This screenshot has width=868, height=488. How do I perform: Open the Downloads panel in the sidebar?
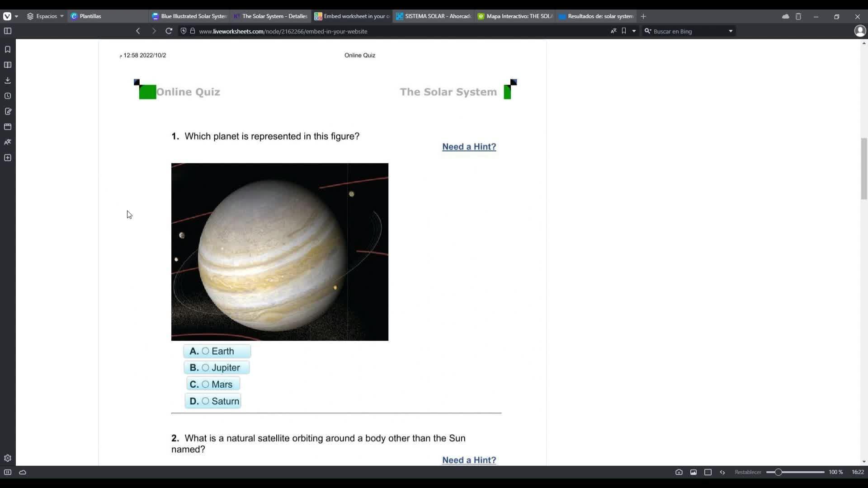(x=8, y=80)
